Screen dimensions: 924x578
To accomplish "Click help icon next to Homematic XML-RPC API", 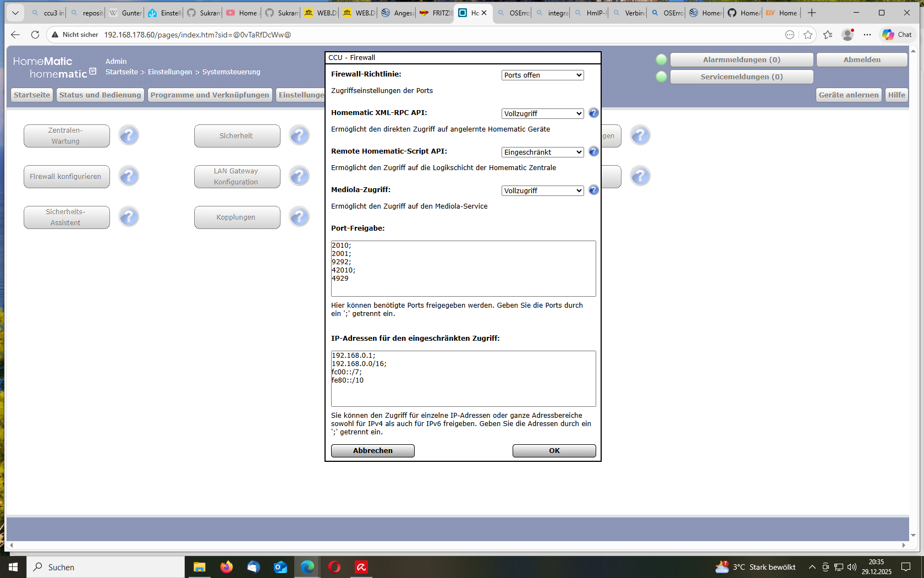I will pos(593,113).
